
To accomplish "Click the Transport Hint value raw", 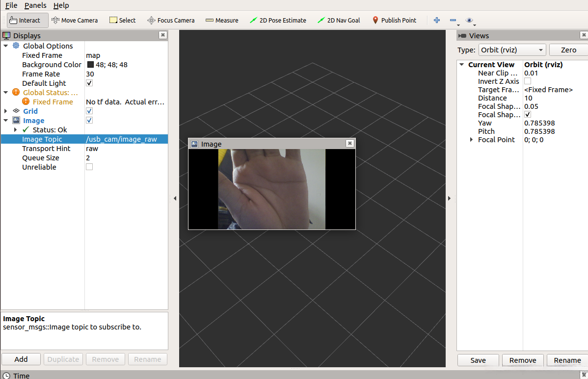I will [92, 148].
